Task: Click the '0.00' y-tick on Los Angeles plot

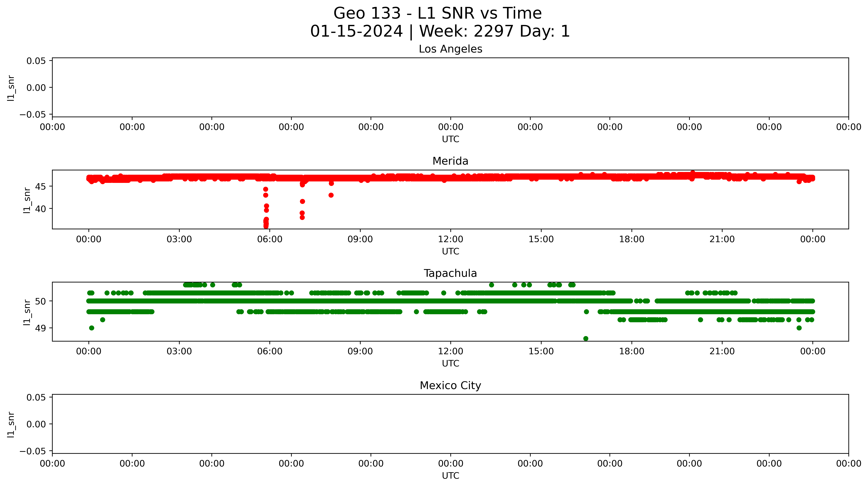Action: tap(36, 88)
